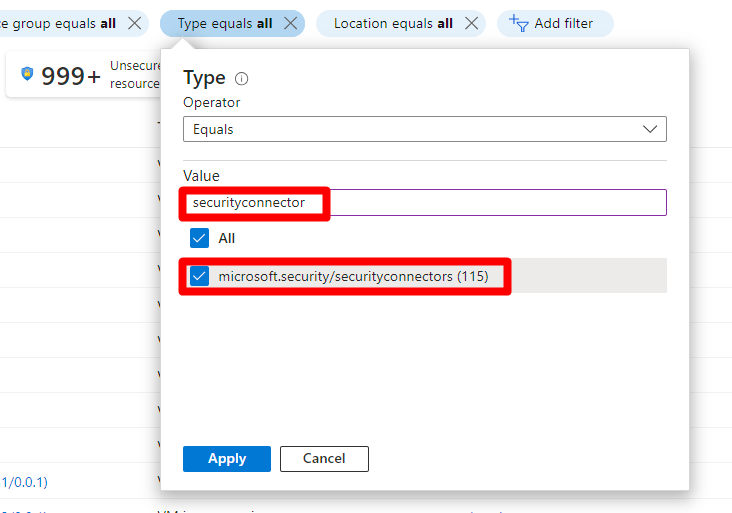Image resolution: width=732 pixels, height=513 pixels.
Task: Uncheck the microsoft.security/securityconnectors checkbox
Action: 199,276
